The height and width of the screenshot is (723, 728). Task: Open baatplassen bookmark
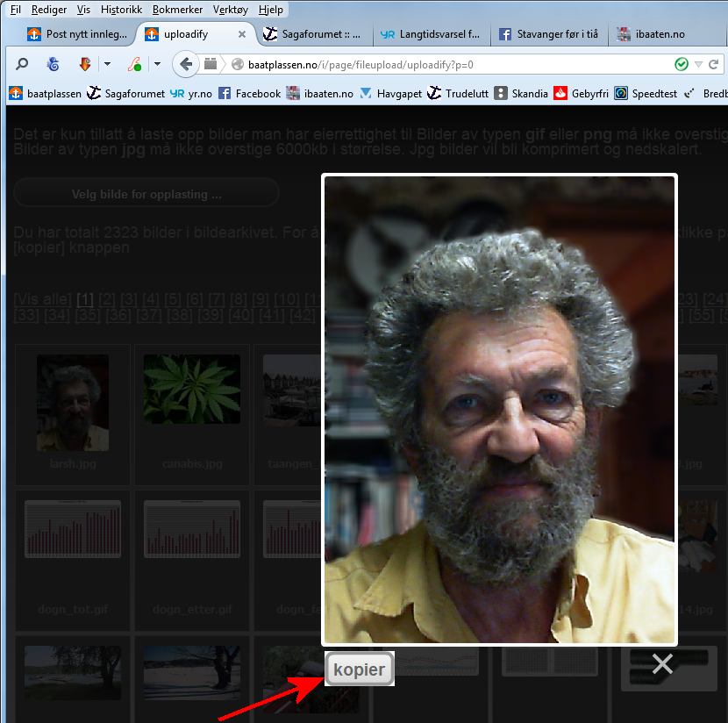pos(45,93)
